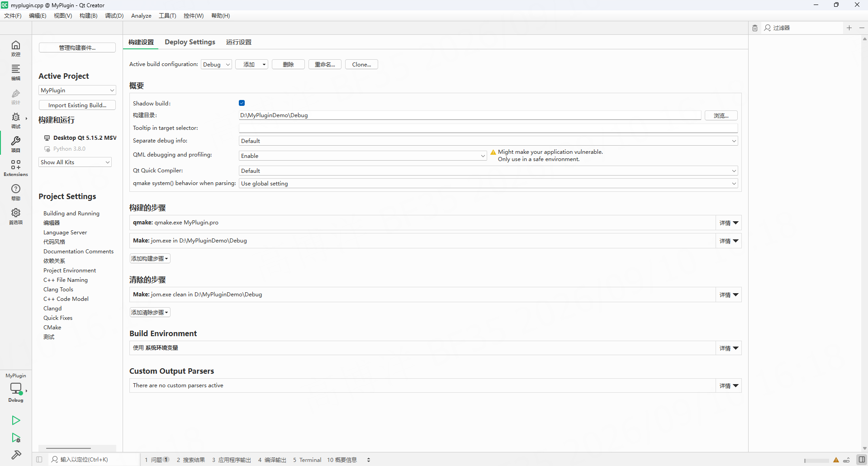Expand details for Make jom.exe build step
The height and width of the screenshot is (466, 868).
coord(729,241)
